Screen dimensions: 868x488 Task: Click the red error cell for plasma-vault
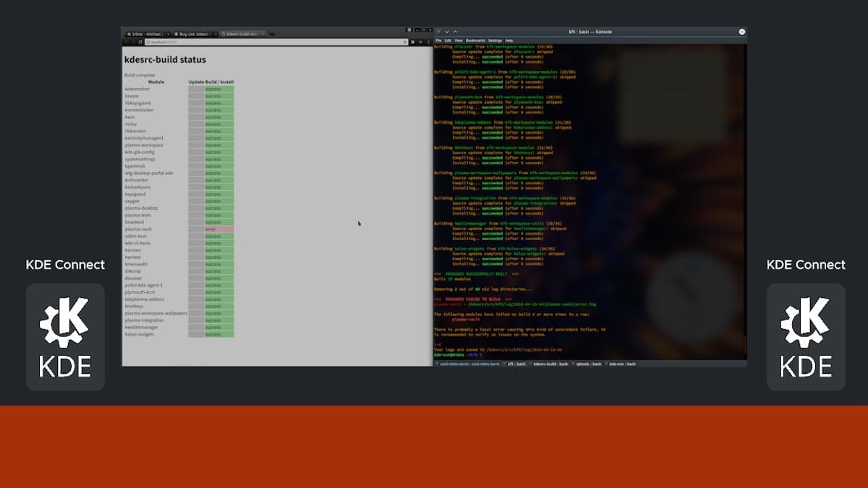coord(218,229)
